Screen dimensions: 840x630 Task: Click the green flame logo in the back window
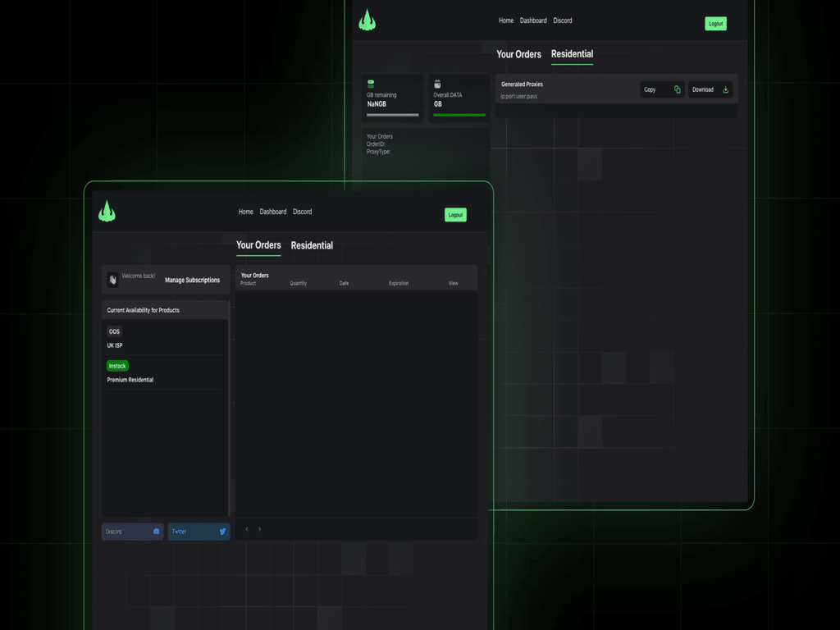[367, 20]
